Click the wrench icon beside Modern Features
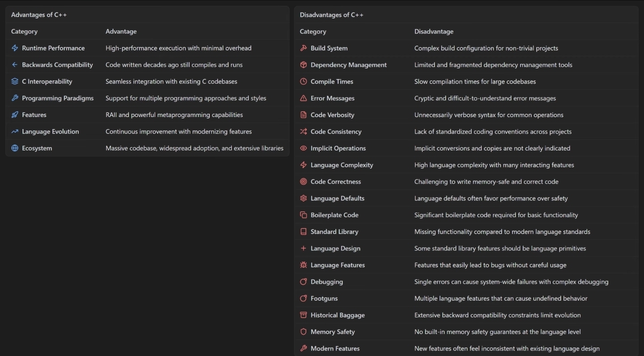Viewport: 644px width, 356px height. [304, 348]
